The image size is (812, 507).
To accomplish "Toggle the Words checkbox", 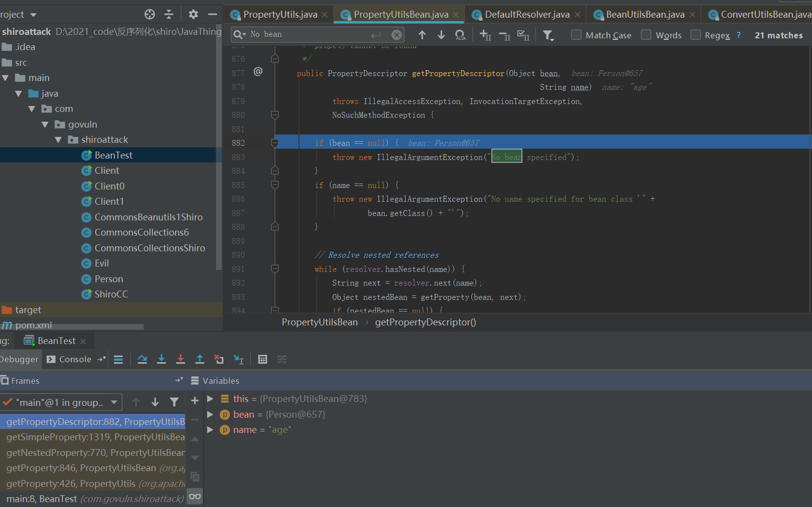I will click(646, 35).
